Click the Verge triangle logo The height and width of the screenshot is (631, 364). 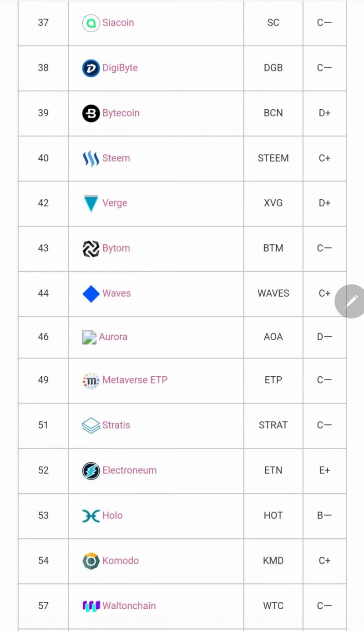click(91, 203)
